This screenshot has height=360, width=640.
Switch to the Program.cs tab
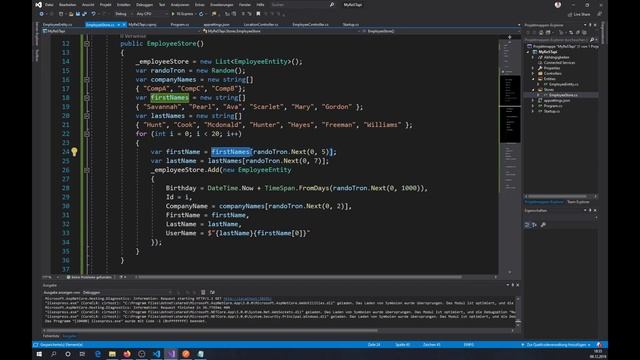180,24
